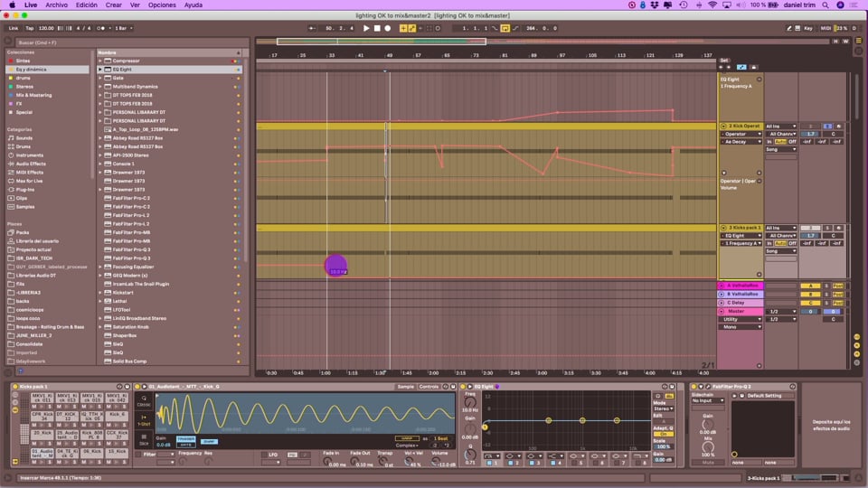The image size is (868, 488).
Task: Arm the arrangement Record button
Action: point(388,28)
